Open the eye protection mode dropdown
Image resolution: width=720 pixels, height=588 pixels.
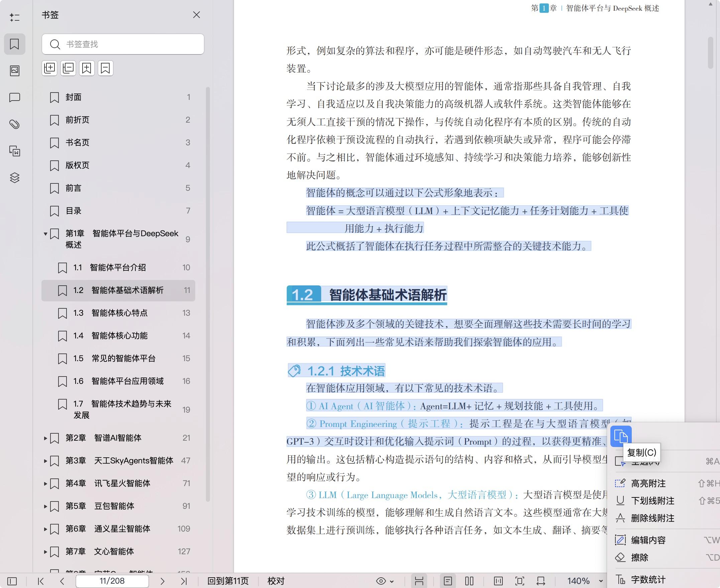[x=385, y=581]
